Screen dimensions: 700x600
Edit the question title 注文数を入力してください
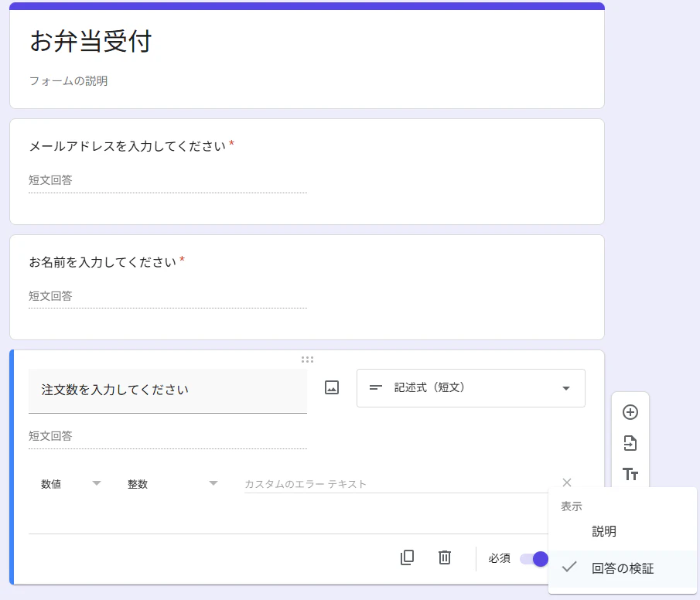[x=168, y=390]
